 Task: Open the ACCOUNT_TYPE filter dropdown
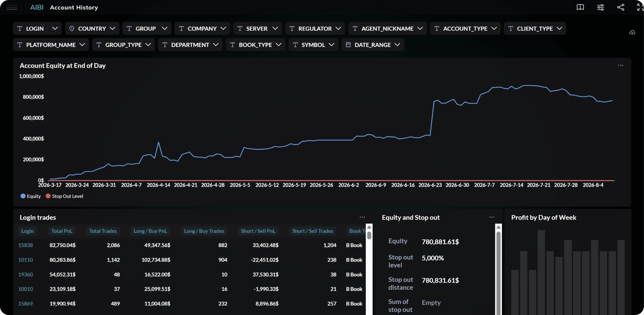click(x=465, y=28)
